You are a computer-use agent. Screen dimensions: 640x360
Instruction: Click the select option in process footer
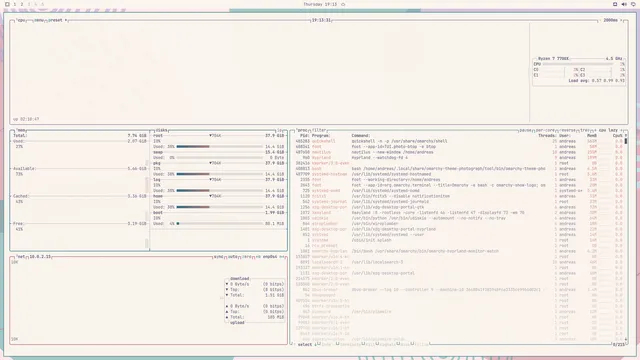[304, 344]
